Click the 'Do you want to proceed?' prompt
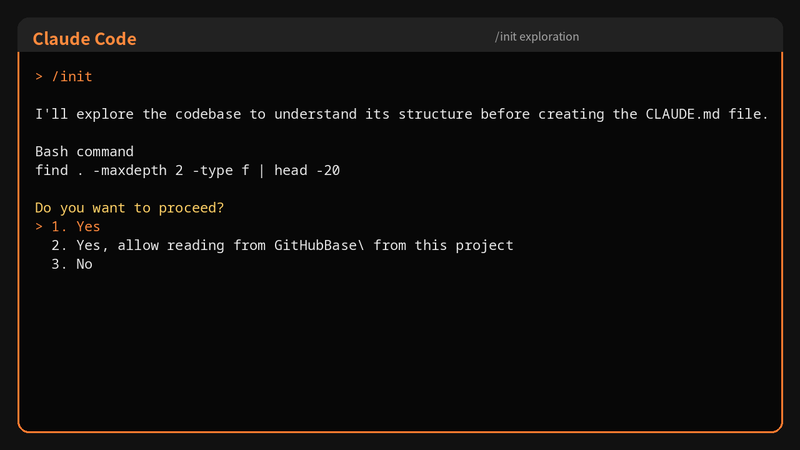The image size is (800, 450). click(130, 208)
